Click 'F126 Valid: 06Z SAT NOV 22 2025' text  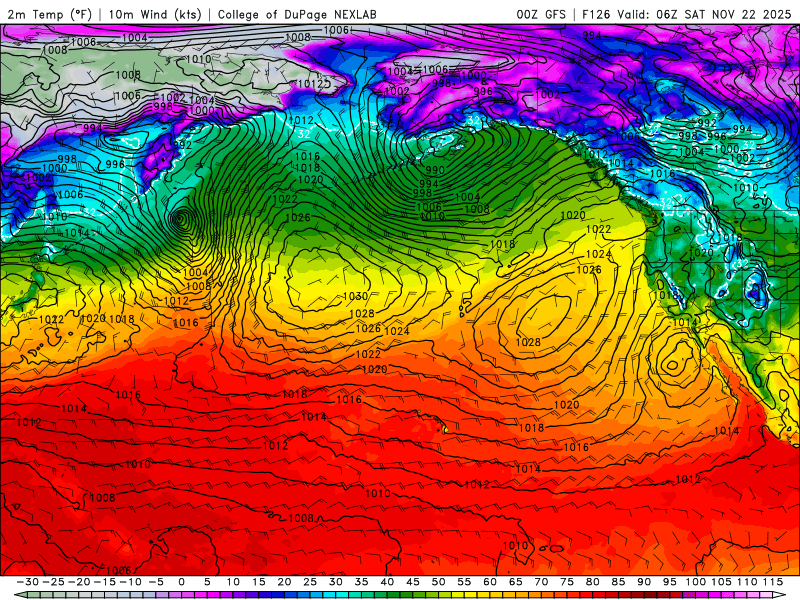tap(686, 14)
